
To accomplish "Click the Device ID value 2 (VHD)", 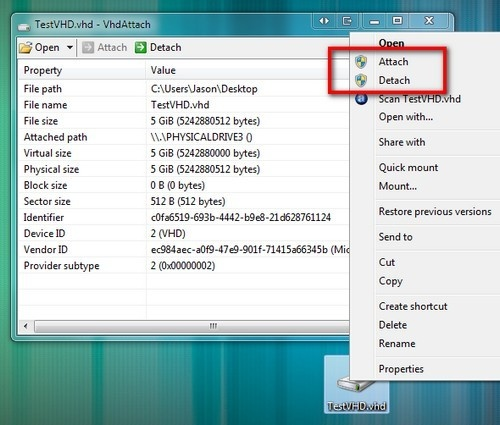I will tap(168, 234).
